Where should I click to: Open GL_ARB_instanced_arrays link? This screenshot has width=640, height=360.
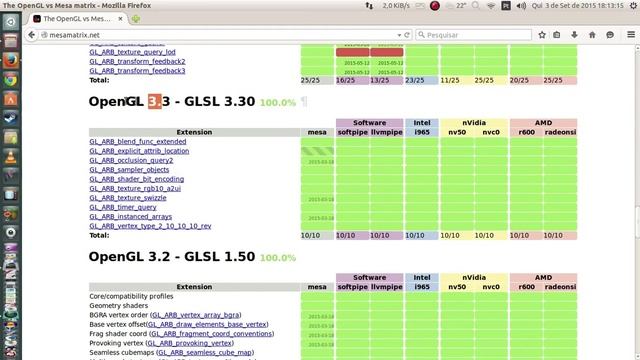point(131,217)
